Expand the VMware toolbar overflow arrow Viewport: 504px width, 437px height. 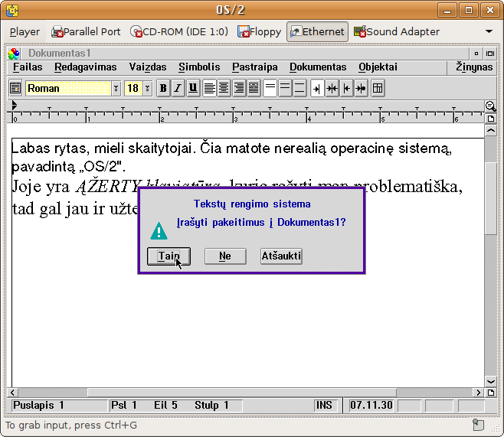click(489, 31)
